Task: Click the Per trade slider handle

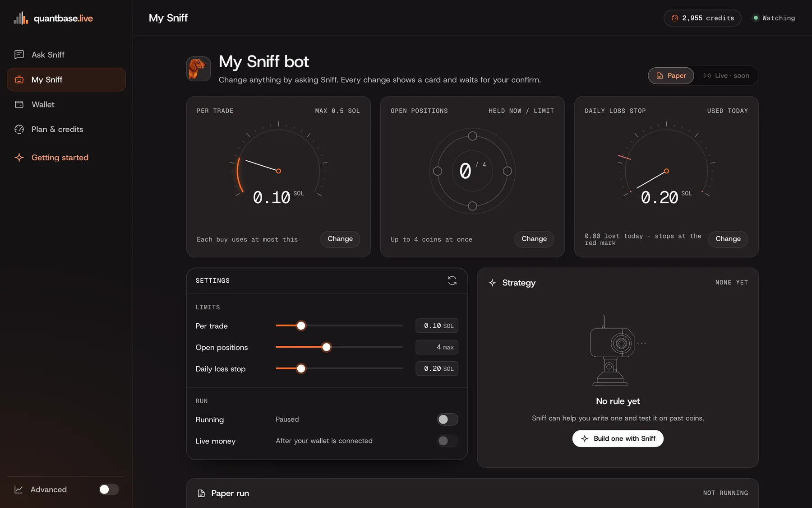Action: [301, 326]
